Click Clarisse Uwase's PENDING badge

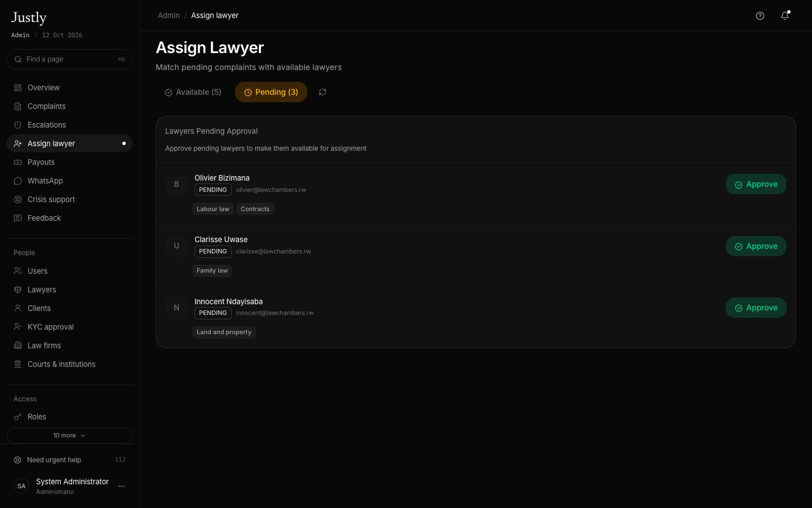coord(213,251)
